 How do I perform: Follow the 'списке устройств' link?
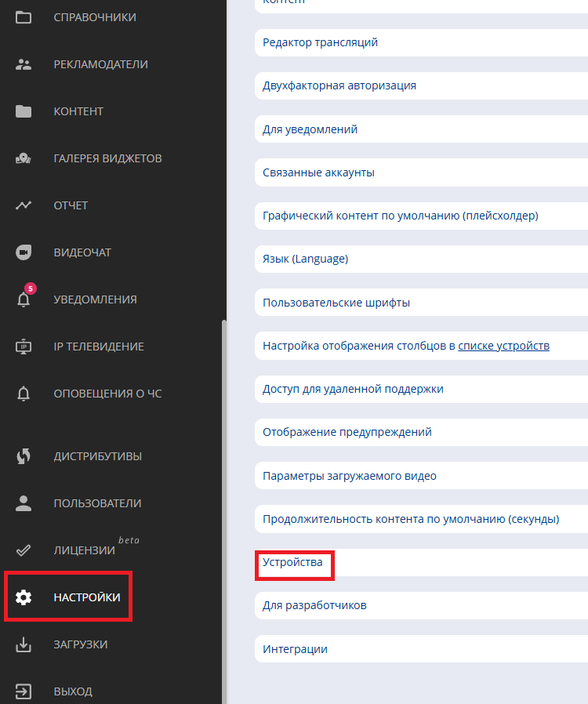(503, 346)
